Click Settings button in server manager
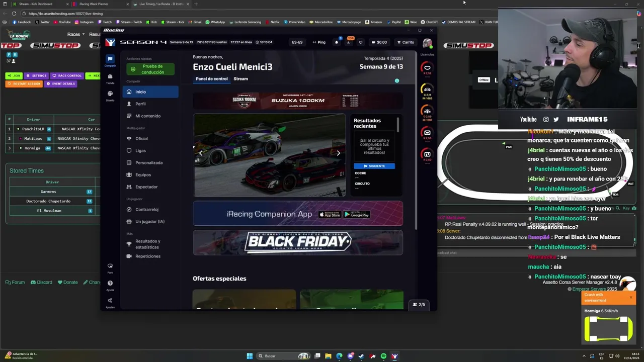Image resolution: width=644 pixels, height=362 pixels. tap(36, 76)
